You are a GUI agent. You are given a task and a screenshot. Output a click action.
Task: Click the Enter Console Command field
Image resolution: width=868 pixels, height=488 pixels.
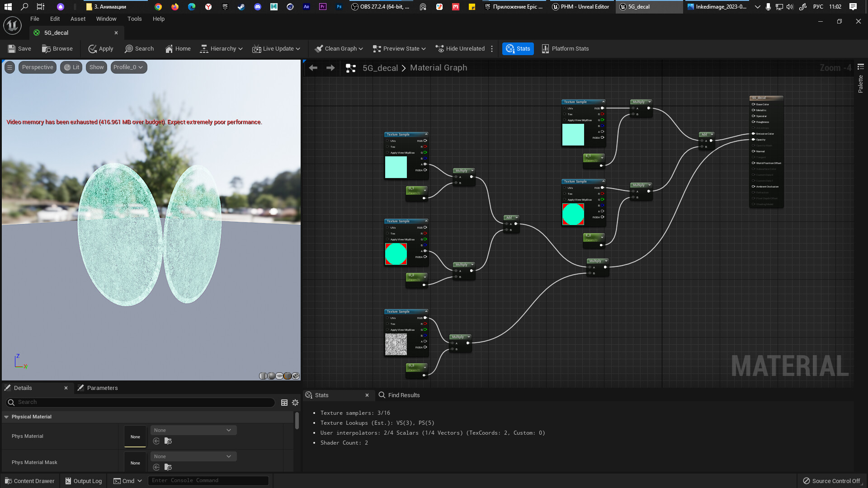[208, 480]
